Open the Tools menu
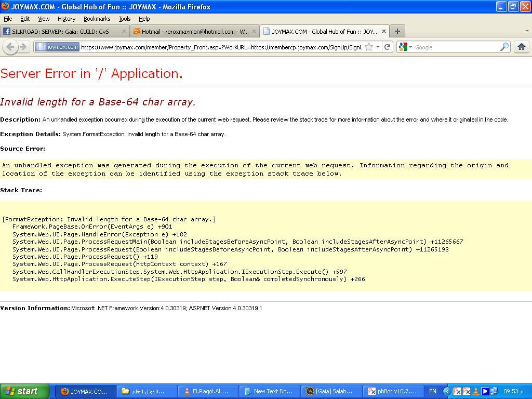Screen dimensions: 532x399 click(x=125, y=19)
